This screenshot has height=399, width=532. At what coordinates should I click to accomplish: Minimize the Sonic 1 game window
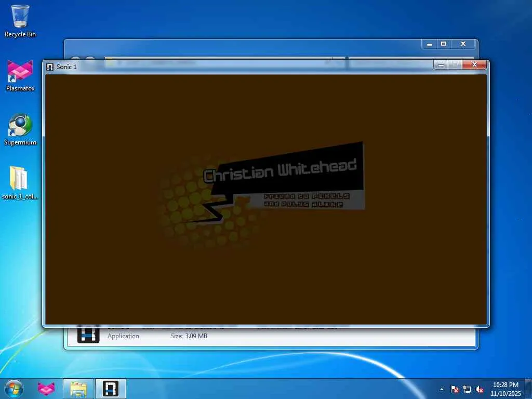pyautogui.click(x=441, y=64)
